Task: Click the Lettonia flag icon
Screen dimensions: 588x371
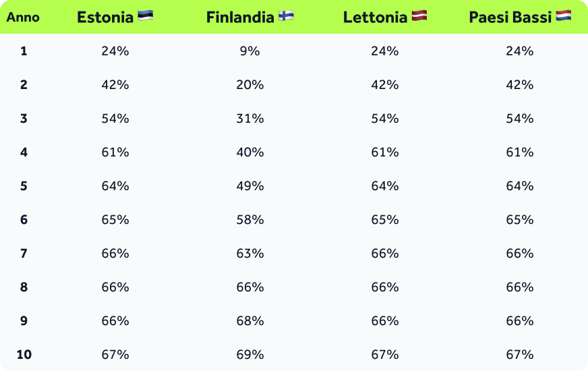Action: click(419, 16)
